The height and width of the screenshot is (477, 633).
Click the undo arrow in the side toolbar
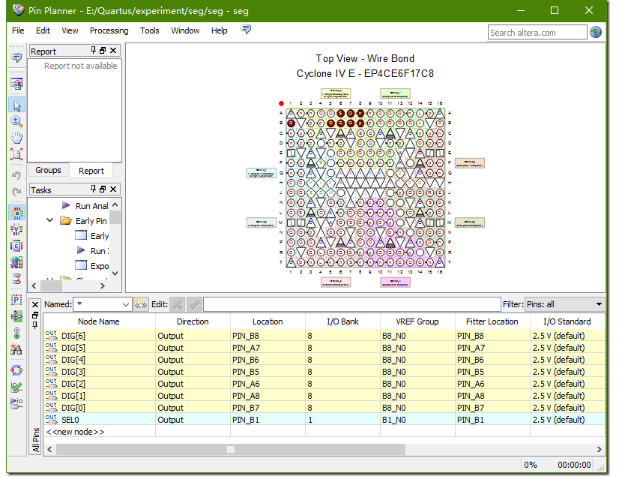17,176
